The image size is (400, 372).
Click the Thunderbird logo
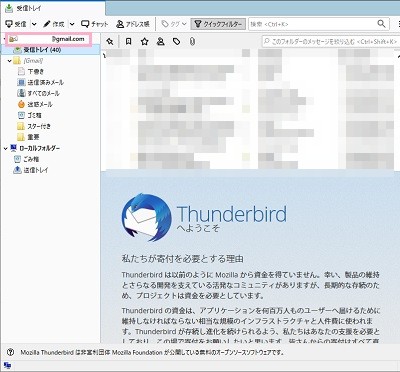click(146, 218)
